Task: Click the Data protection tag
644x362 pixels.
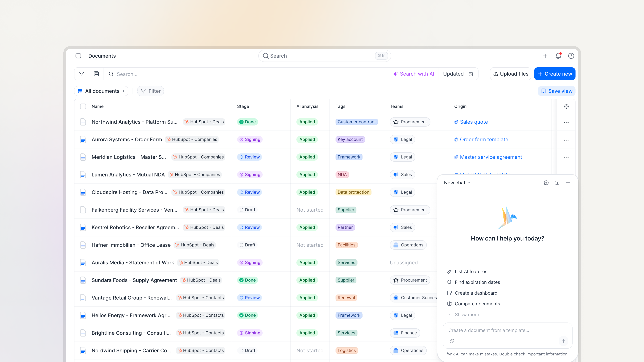Action: click(x=353, y=192)
